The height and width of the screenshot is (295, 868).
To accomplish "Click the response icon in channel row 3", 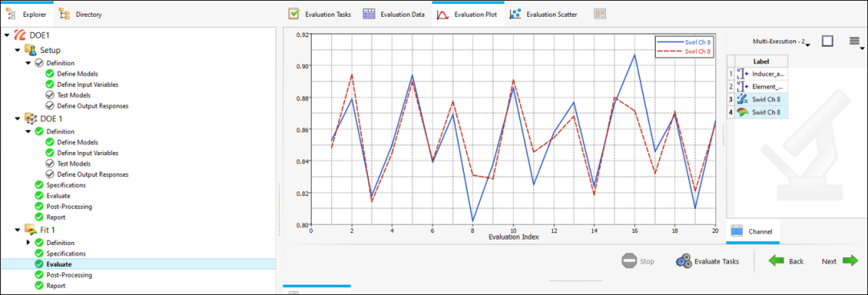I will pos(743,100).
